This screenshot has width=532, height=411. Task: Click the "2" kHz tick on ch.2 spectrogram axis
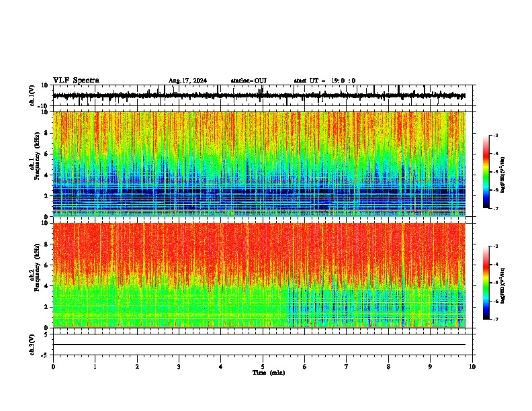click(46, 307)
